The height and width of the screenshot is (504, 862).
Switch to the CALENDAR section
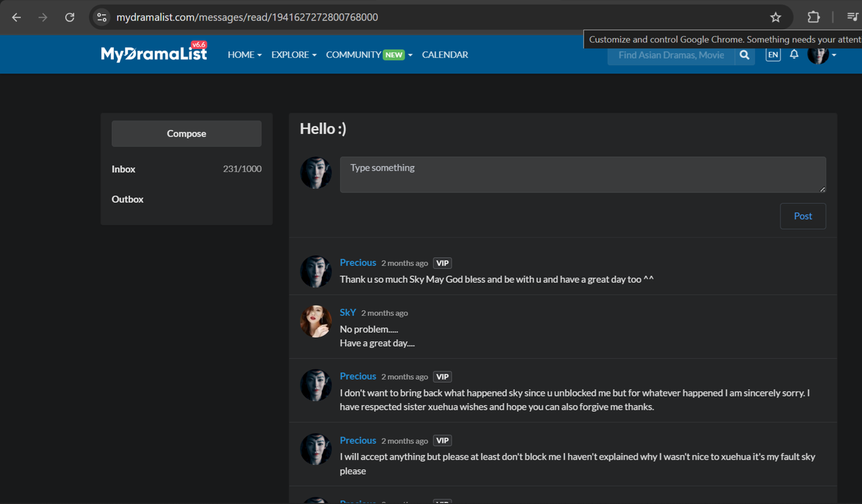444,55
